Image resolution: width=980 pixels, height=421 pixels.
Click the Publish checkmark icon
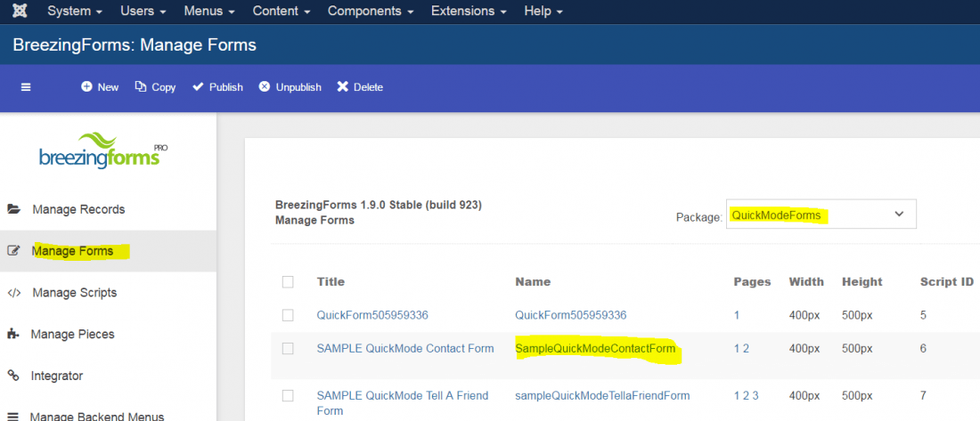pos(198,87)
